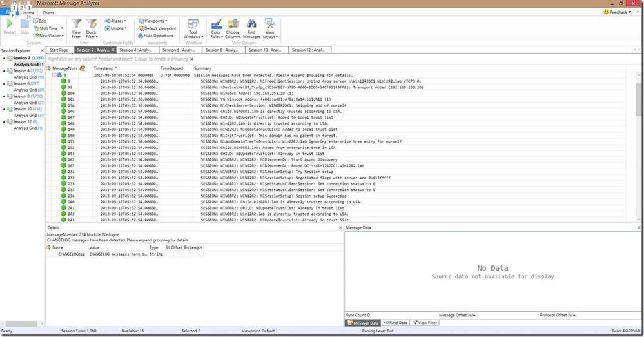Collapse the Session 12 tree node

(4, 122)
